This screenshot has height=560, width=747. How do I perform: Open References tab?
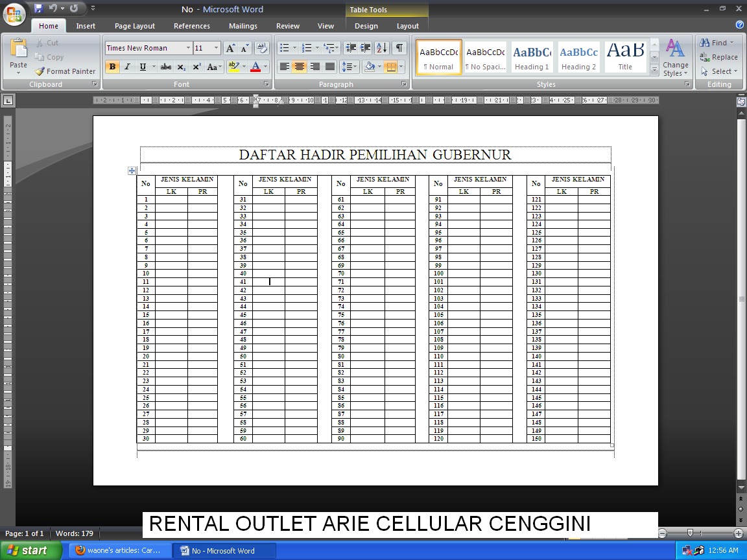pyautogui.click(x=191, y=26)
